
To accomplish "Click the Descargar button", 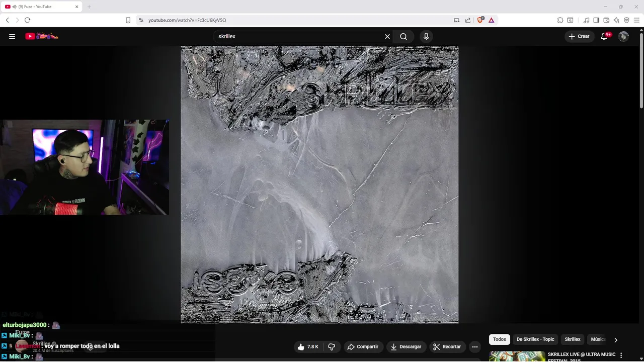I will [406, 346].
